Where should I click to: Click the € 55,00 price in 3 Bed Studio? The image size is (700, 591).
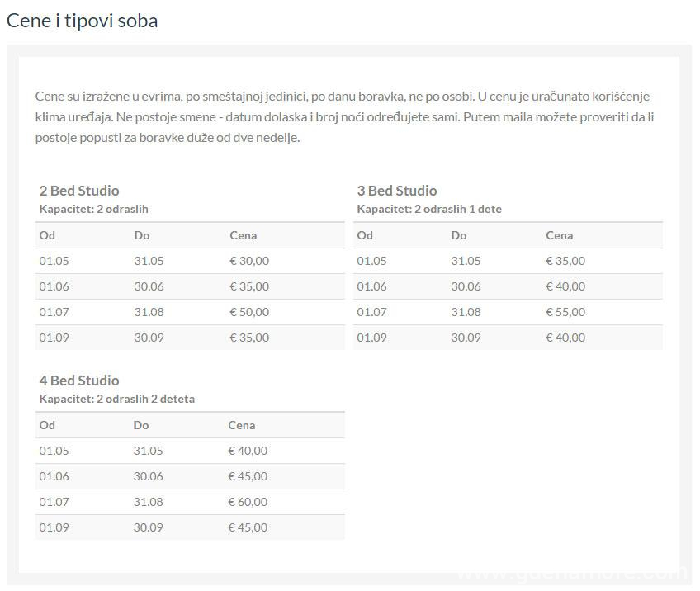[565, 312]
